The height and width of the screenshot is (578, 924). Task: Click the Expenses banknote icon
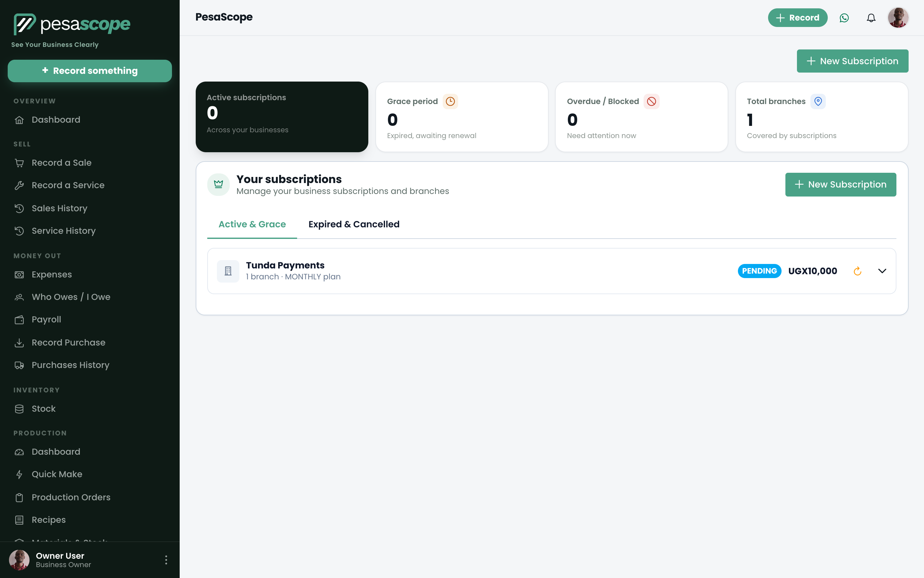coord(19,275)
